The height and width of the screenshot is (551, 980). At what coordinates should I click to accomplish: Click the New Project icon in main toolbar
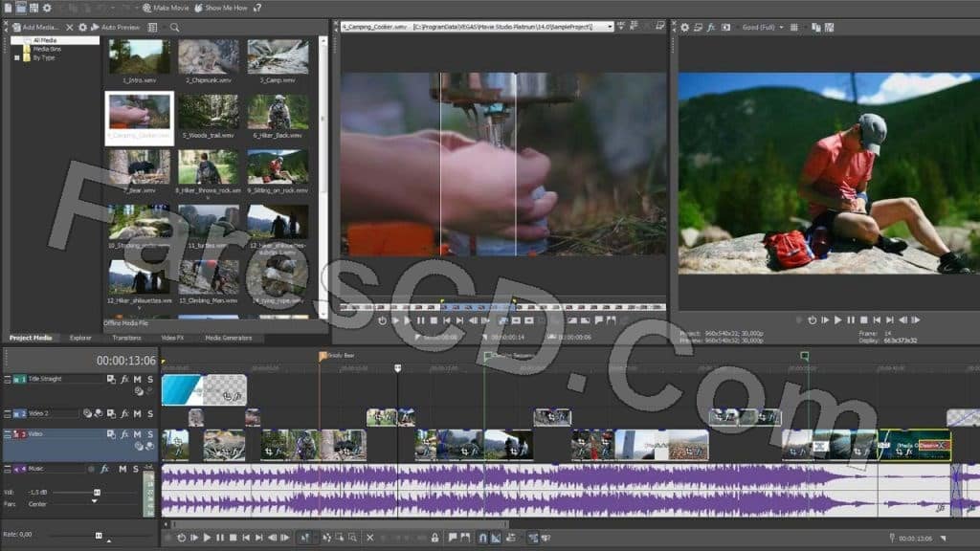8,8
